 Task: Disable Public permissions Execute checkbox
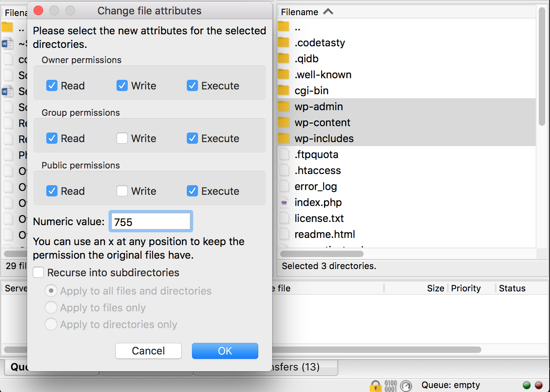pyautogui.click(x=192, y=191)
